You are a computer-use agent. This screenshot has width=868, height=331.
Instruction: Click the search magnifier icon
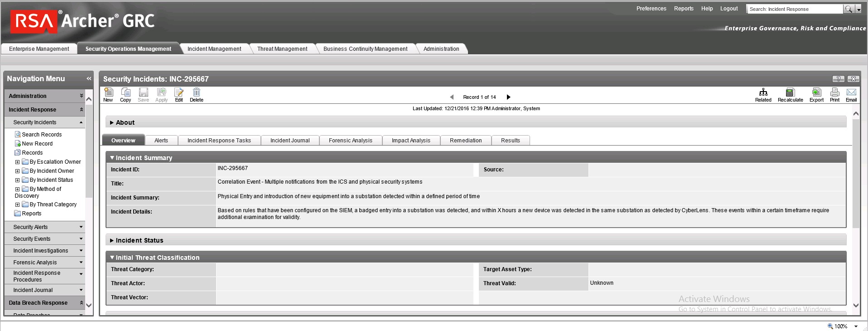click(849, 9)
